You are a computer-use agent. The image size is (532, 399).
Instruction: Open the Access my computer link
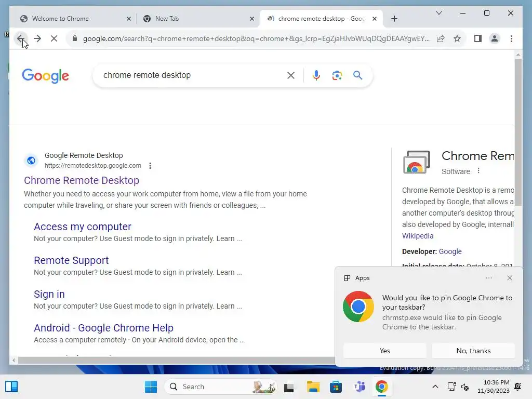(x=83, y=227)
